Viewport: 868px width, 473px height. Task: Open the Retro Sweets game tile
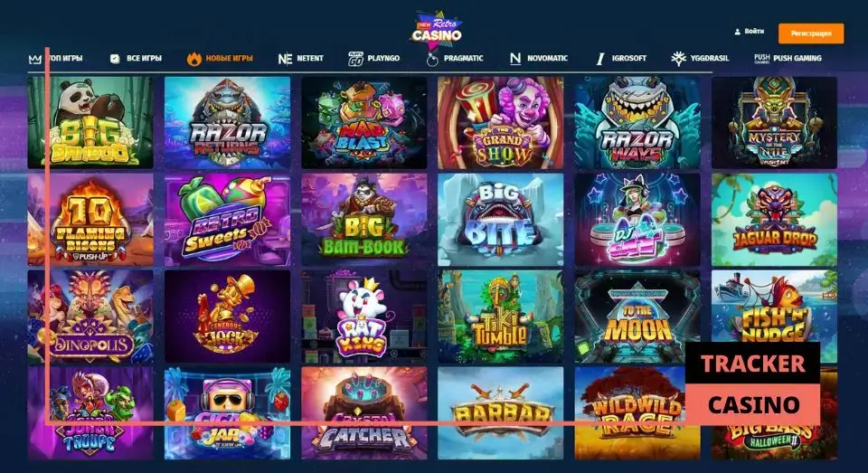(228, 220)
